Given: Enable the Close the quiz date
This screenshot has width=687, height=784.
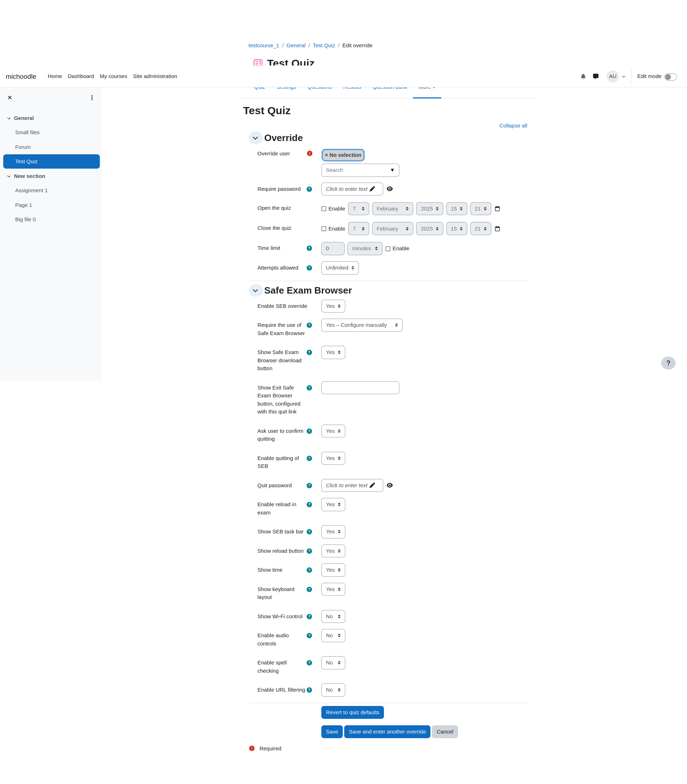Looking at the screenshot, I should 324,229.
